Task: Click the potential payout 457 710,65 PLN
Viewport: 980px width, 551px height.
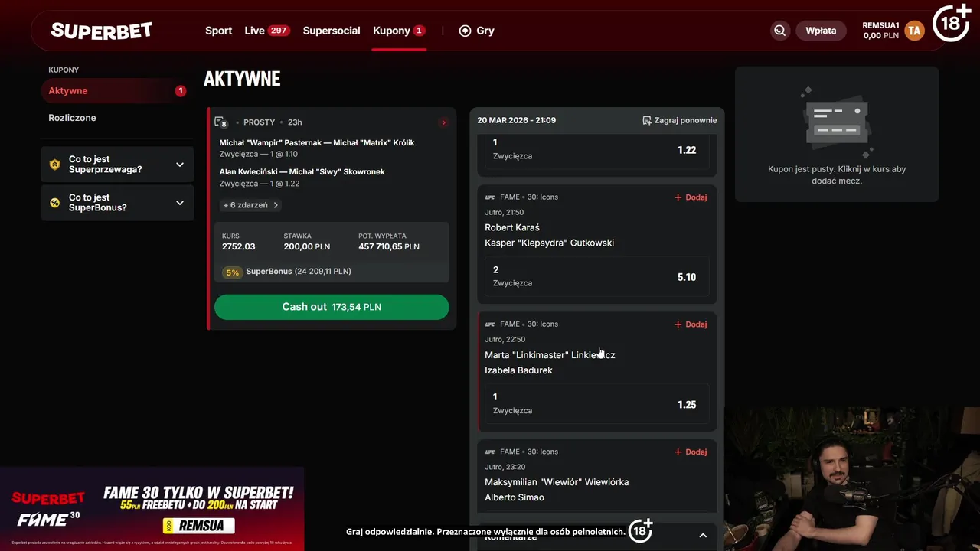Action: point(389,246)
